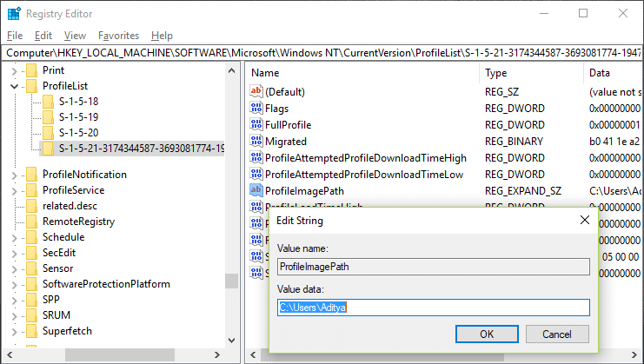
Task: Open the Favorites menu
Action: click(x=118, y=36)
